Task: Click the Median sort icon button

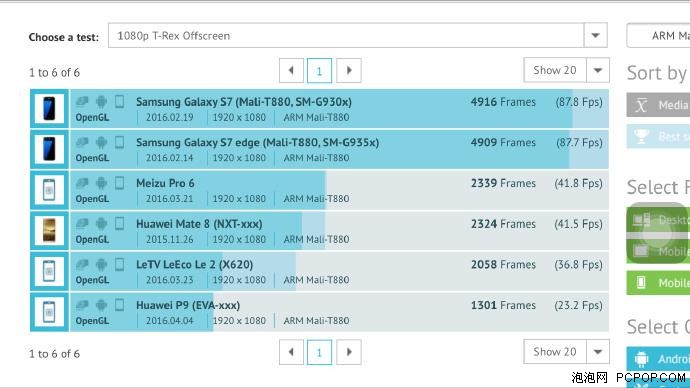Action: [x=641, y=105]
